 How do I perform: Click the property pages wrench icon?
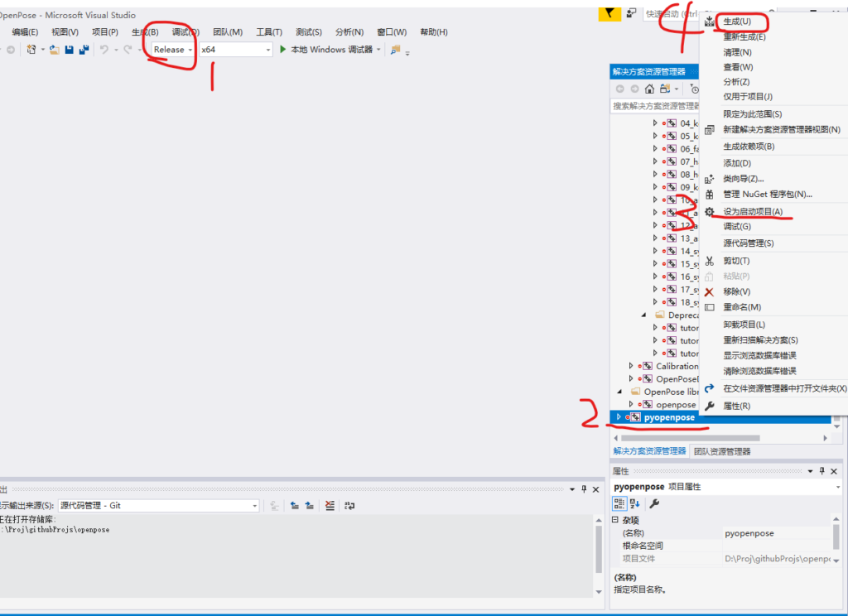(x=654, y=503)
